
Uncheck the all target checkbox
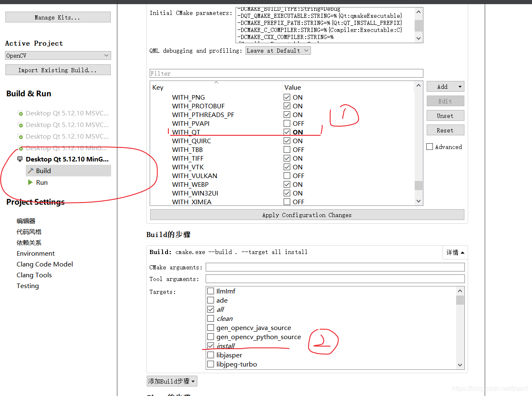coord(211,309)
